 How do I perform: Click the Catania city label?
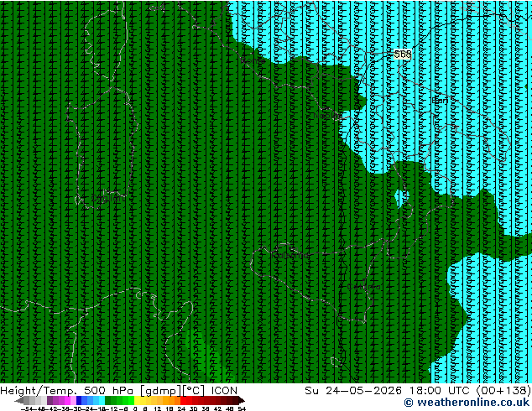click(x=363, y=287)
